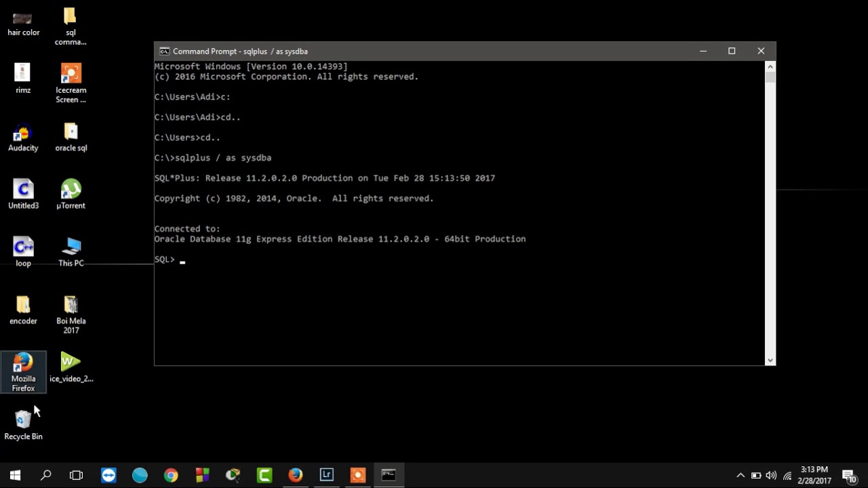Screen dimensions: 868x488
Task: Launch Icecream Screen Recorder desktop shortcut
Action: [x=71, y=83]
